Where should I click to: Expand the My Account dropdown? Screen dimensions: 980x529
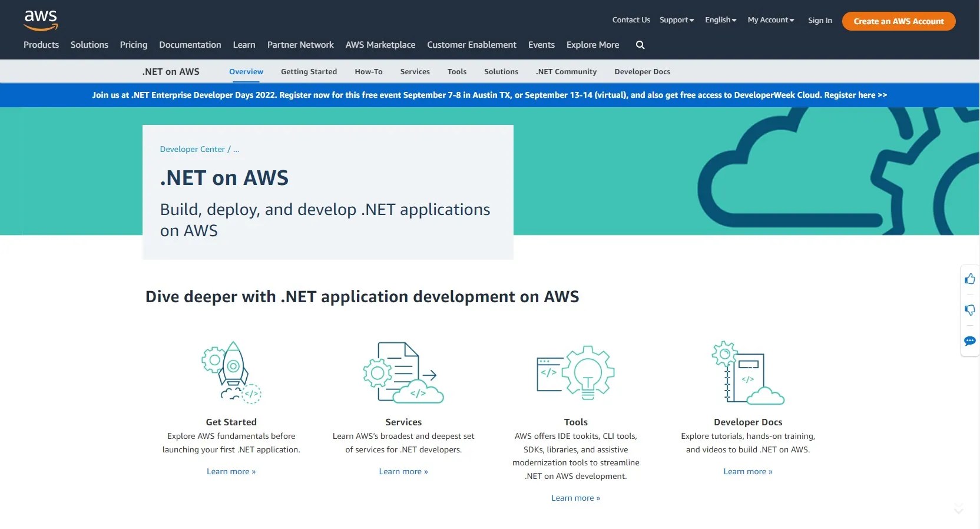click(x=771, y=20)
